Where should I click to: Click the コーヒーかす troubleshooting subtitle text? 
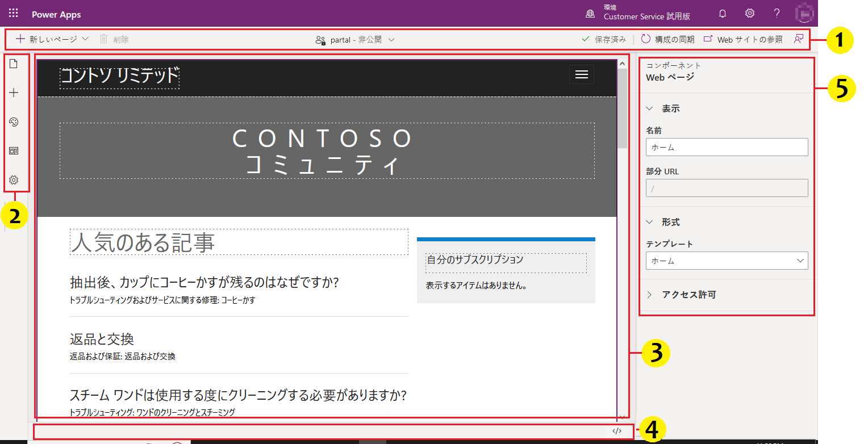(162, 300)
